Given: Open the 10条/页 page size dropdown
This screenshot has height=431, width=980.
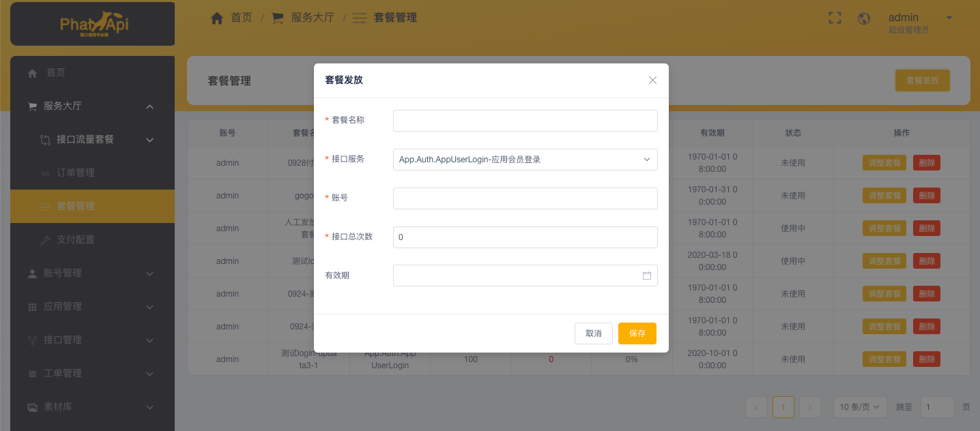Looking at the screenshot, I should (859, 407).
